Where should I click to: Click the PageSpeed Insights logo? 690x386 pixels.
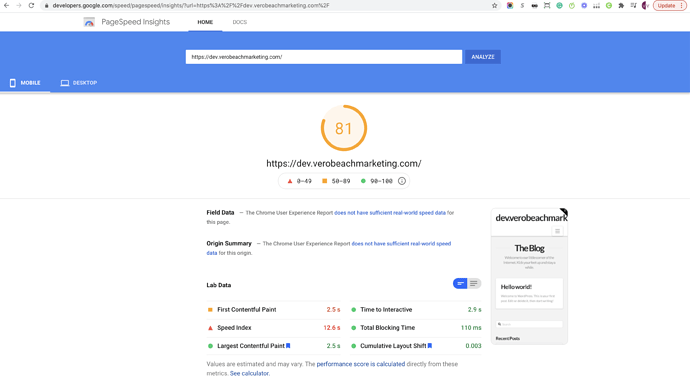pyautogui.click(x=89, y=22)
